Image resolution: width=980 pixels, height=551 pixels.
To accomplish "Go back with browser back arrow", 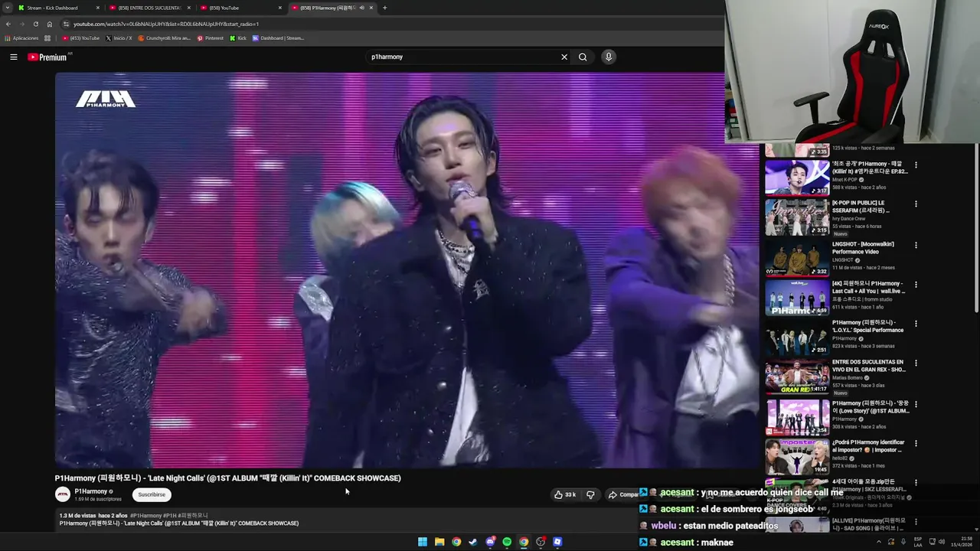I will click(8, 24).
